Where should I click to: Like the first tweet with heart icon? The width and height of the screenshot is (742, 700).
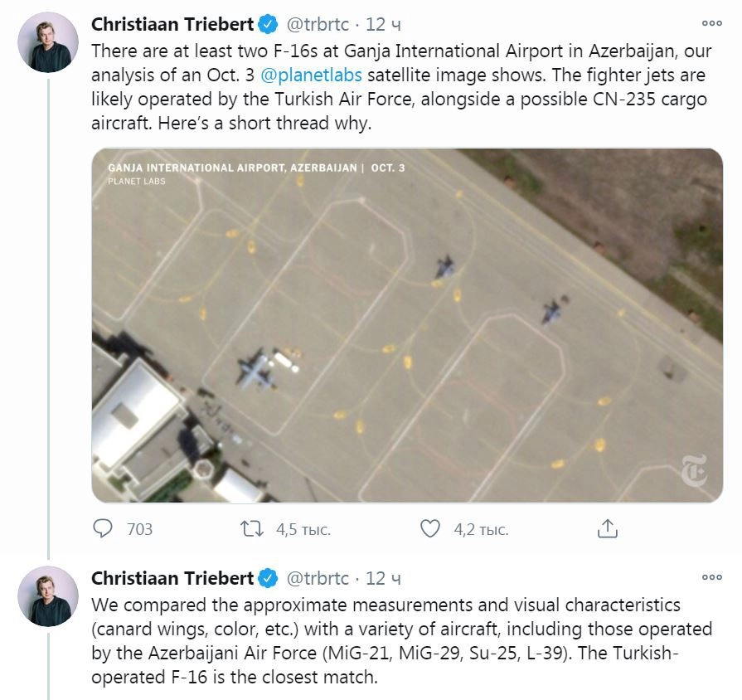429,528
